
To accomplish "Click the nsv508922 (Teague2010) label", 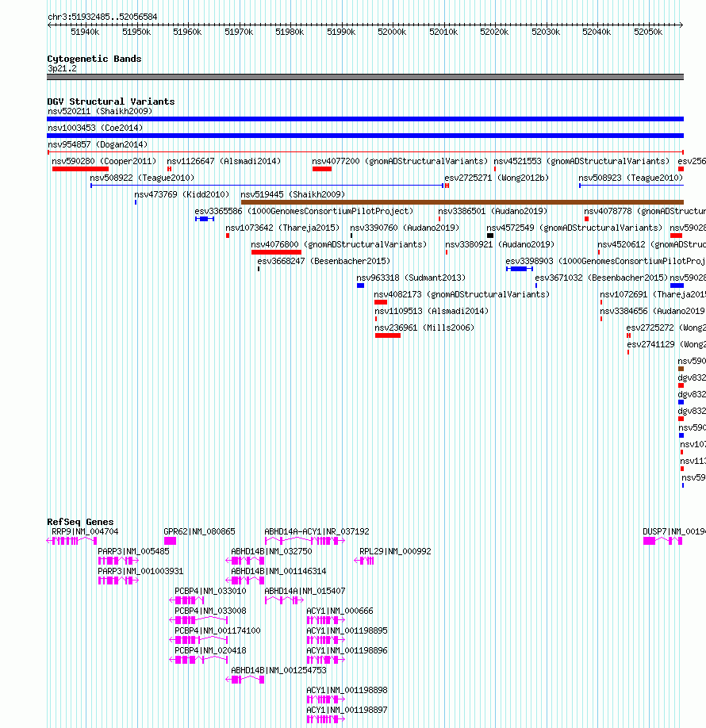I will (x=142, y=178).
